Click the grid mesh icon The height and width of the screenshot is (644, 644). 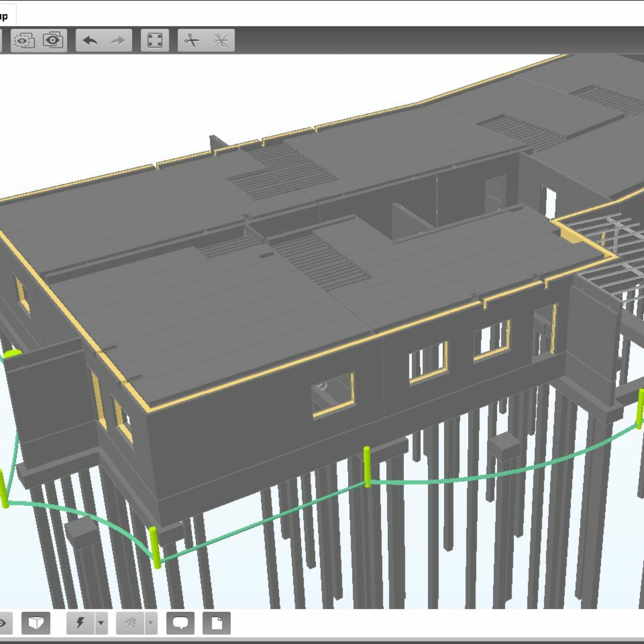(x=131, y=623)
